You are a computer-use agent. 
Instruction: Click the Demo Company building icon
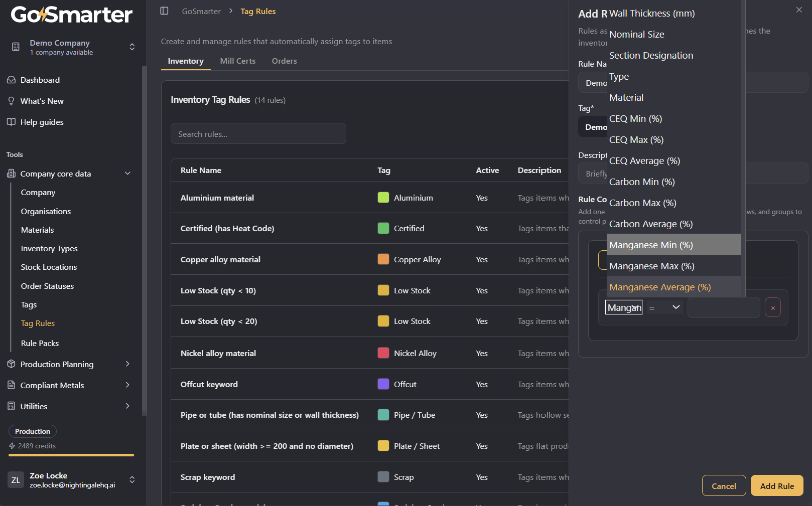[16, 47]
